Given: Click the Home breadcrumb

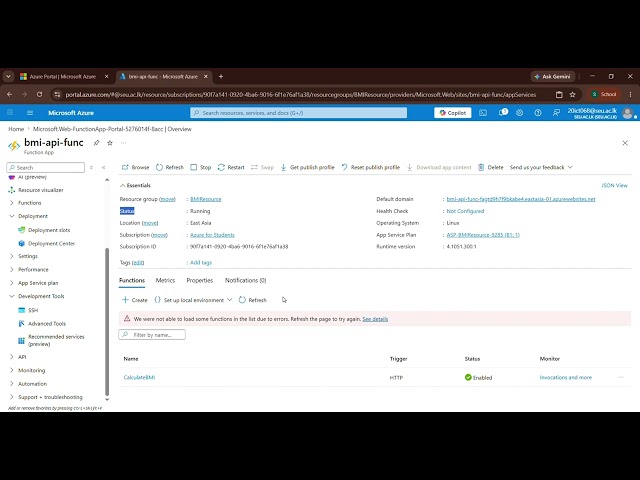Looking at the screenshot, I should 16,129.
